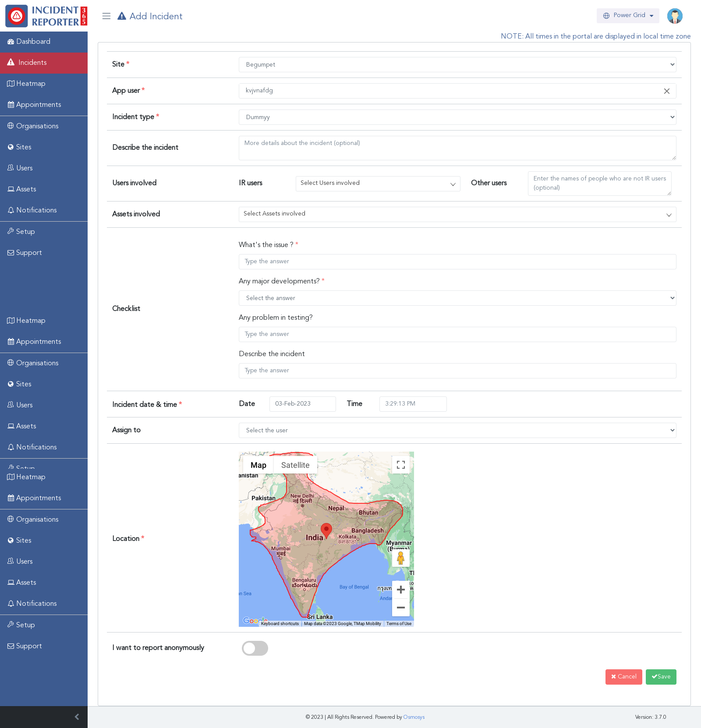
Task: Cancel adding the incident
Action: point(623,677)
